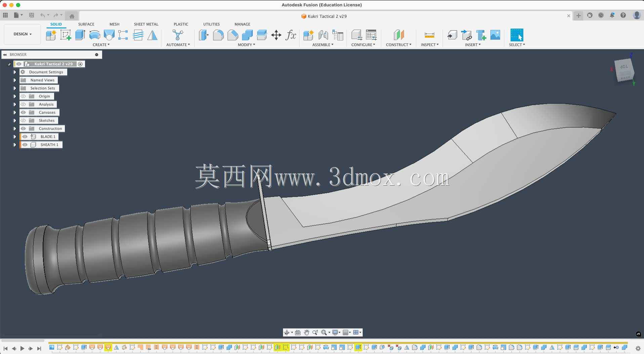Open the notifications bell icon
The height and width of the screenshot is (354, 644).
click(x=612, y=15)
